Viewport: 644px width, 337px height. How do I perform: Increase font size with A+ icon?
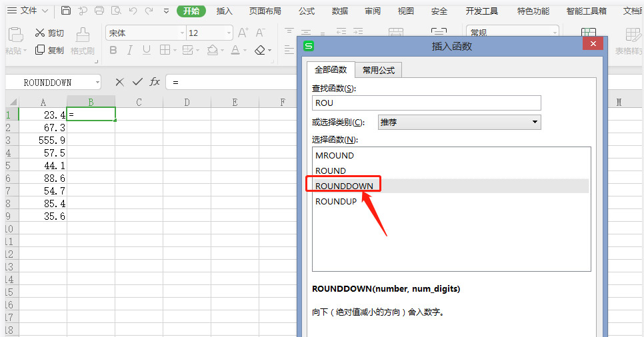click(x=243, y=33)
